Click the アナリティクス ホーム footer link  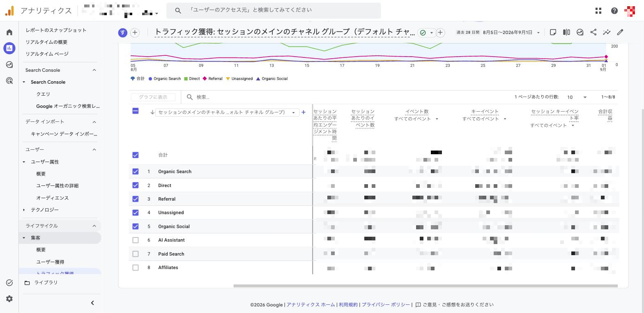pyautogui.click(x=310, y=305)
